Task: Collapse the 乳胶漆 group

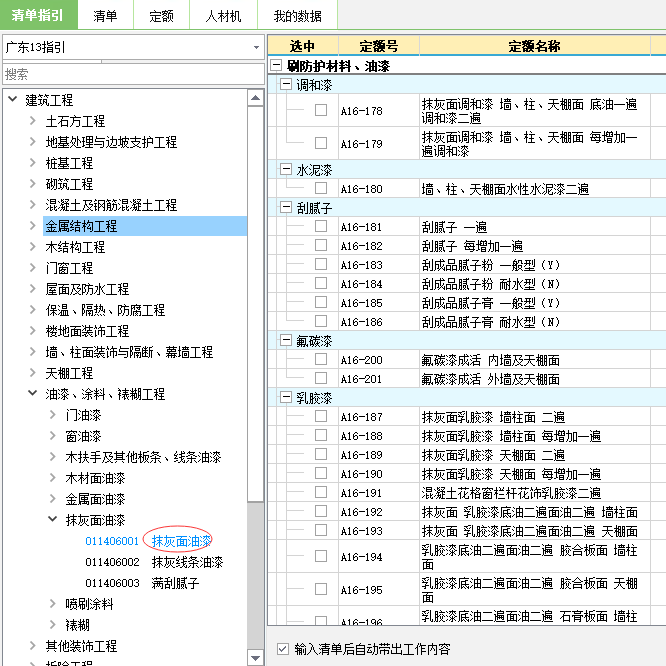Action: tap(286, 397)
